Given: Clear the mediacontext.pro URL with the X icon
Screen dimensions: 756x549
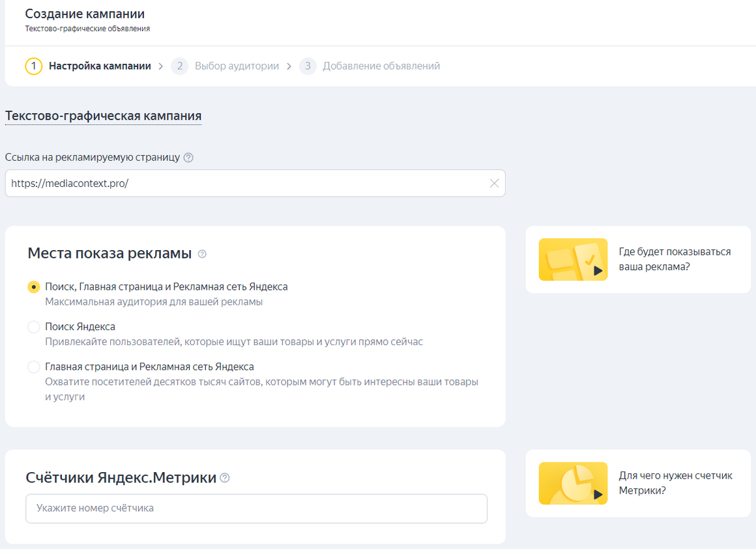Looking at the screenshot, I should pyautogui.click(x=494, y=184).
